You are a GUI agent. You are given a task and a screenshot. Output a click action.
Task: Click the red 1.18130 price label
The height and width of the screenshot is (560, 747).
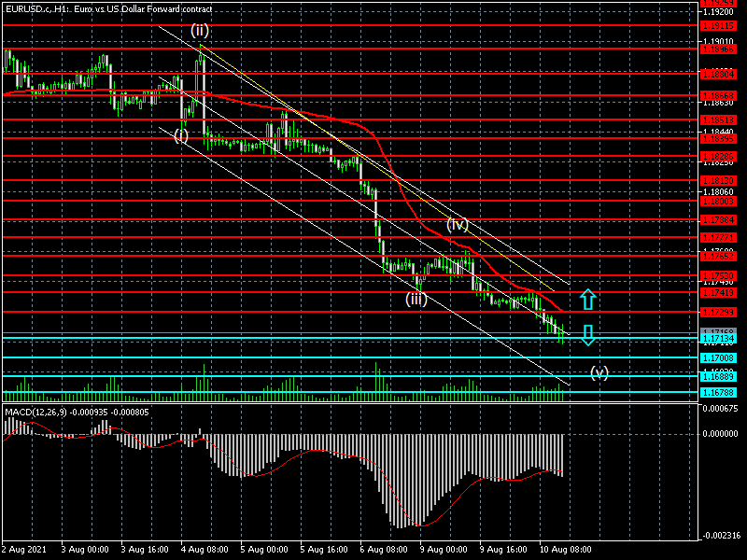pyautogui.click(x=717, y=181)
